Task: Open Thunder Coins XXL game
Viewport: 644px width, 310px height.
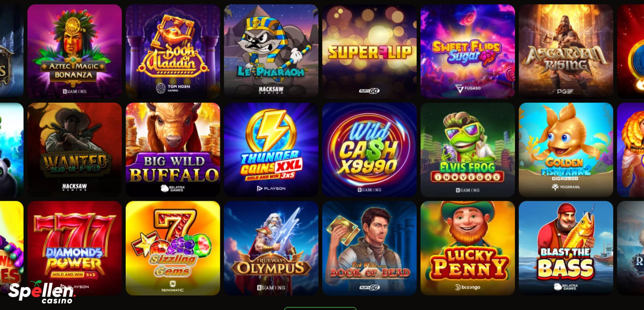Action: 271,150
